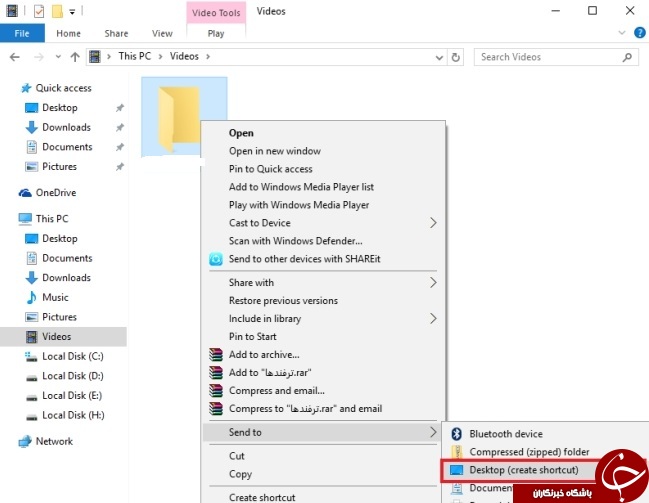The image size is (649, 503).
Task: Open Downloads under This PC
Action: 58,278
